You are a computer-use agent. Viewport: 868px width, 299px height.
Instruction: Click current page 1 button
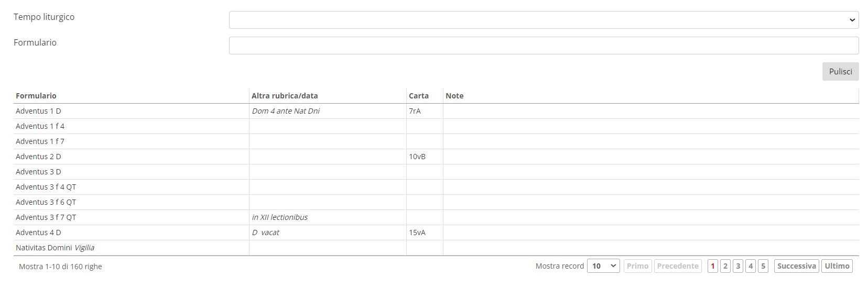(x=713, y=266)
